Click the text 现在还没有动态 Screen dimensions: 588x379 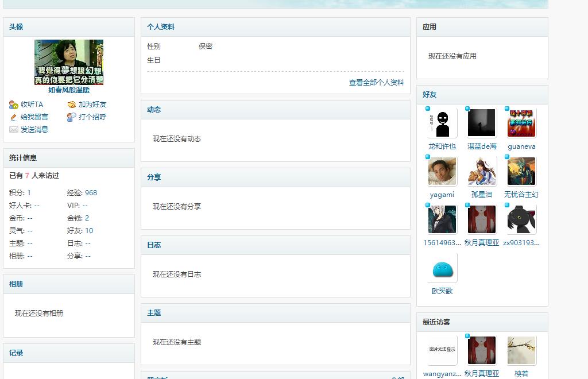coord(177,139)
